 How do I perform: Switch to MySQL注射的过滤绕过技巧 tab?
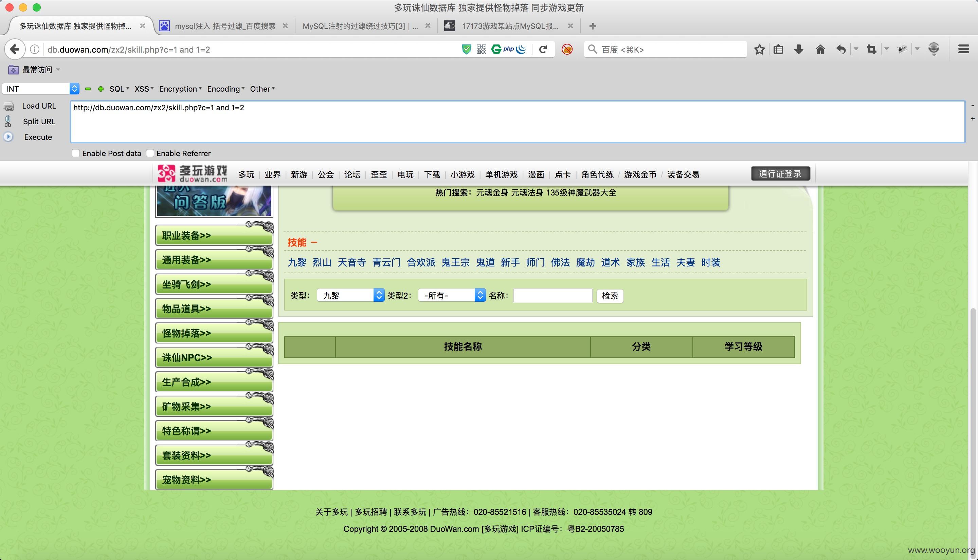click(x=361, y=26)
